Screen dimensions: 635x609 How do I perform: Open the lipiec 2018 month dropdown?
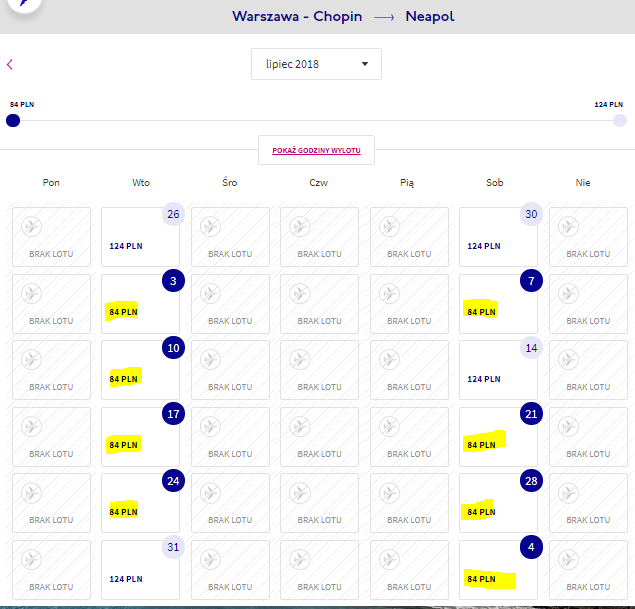coord(316,64)
